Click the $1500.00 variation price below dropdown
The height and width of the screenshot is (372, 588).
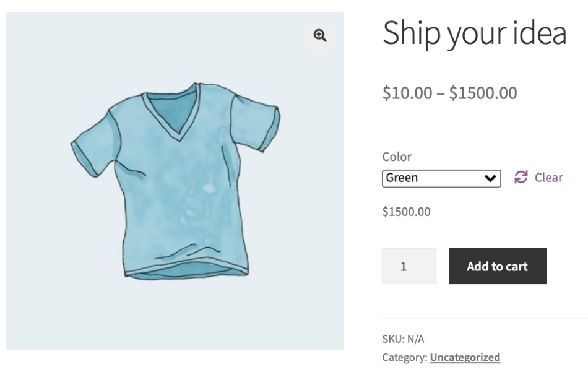click(x=406, y=212)
